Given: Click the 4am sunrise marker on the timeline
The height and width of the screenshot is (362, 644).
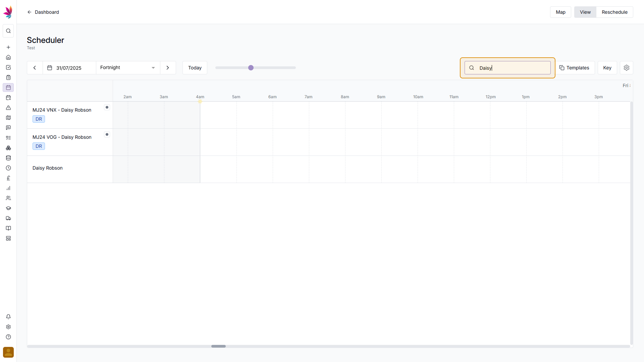Looking at the screenshot, I should (200, 101).
